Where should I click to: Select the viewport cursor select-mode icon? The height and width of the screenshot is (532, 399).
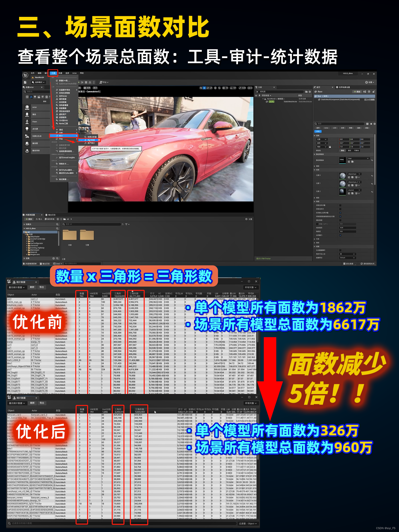pyautogui.click(x=201, y=88)
